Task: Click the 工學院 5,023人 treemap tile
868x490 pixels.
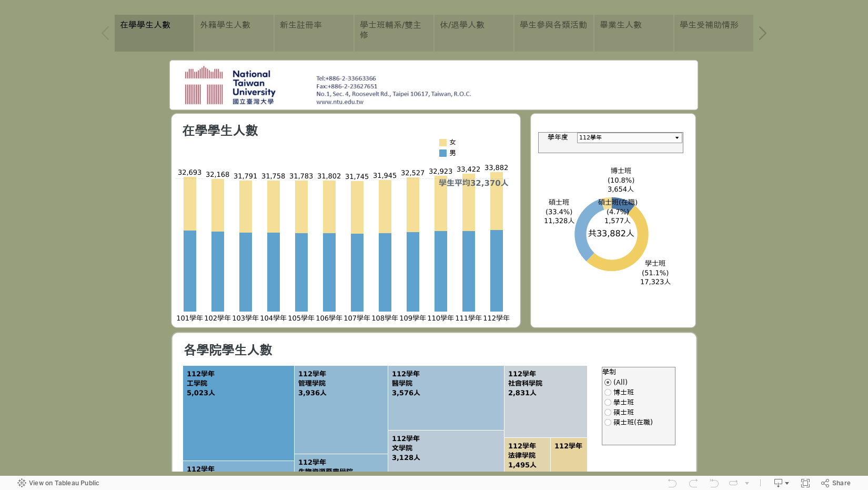Action: [x=238, y=413]
